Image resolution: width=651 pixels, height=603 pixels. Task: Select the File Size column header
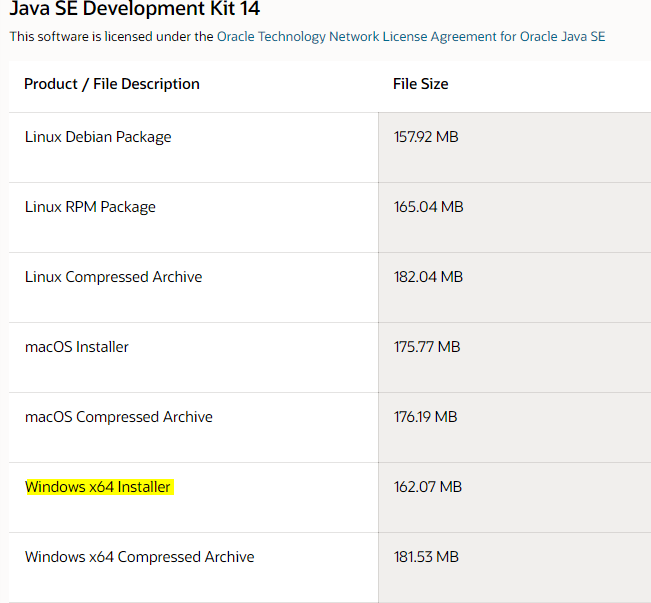(x=421, y=84)
